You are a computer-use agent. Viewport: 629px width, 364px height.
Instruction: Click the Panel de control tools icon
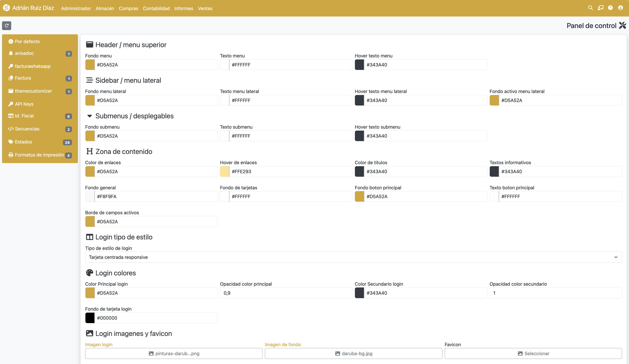point(623,26)
